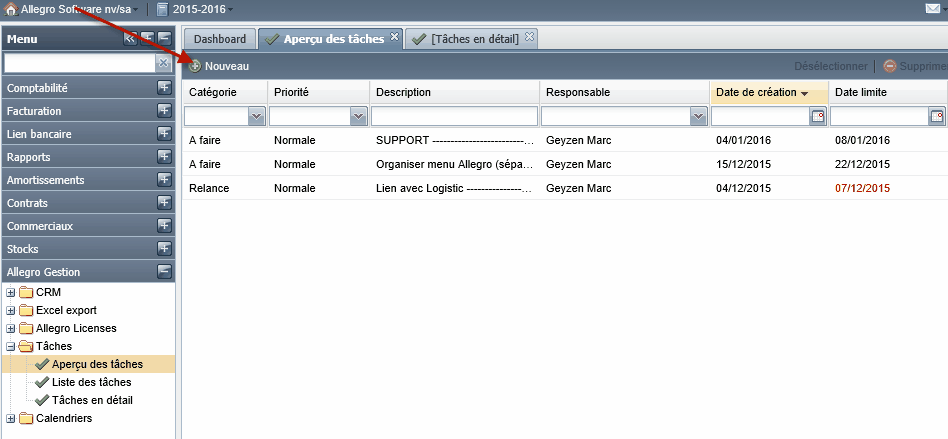The width and height of the screenshot is (948, 439).
Task: Click the Description filter text field
Action: (x=455, y=116)
